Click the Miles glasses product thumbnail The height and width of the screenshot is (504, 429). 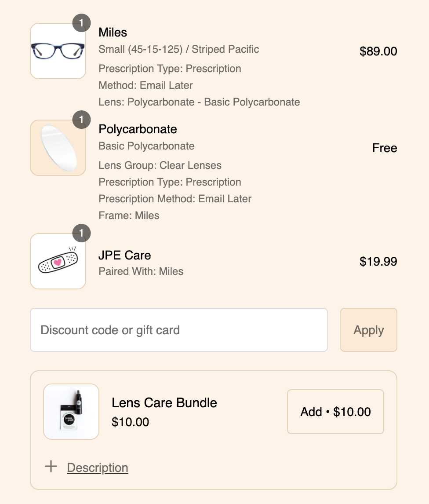(58, 51)
